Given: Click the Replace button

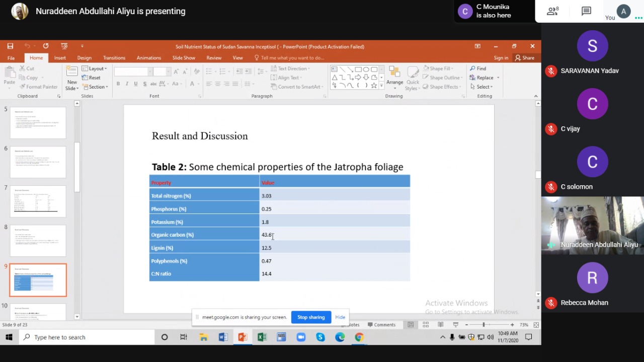Looking at the screenshot, I should click(x=481, y=78).
